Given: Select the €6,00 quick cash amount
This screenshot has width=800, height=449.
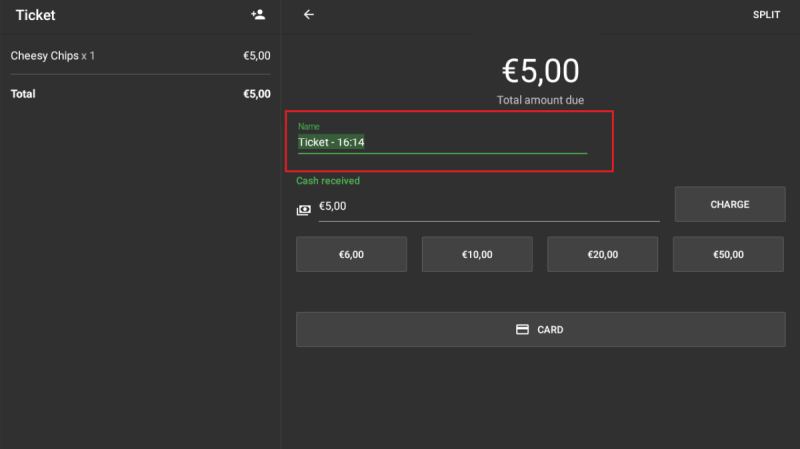Looking at the screenshot, I should [351, 254].
